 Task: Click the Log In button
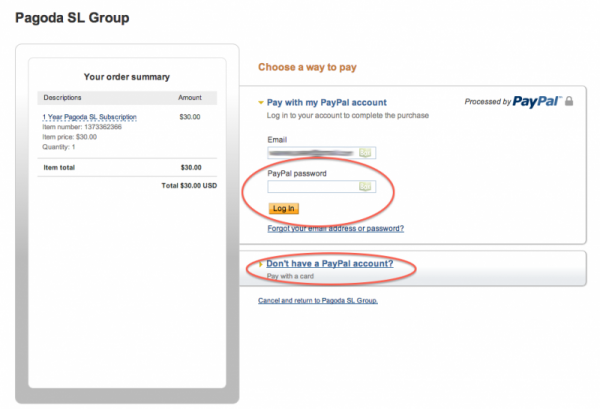284,209
